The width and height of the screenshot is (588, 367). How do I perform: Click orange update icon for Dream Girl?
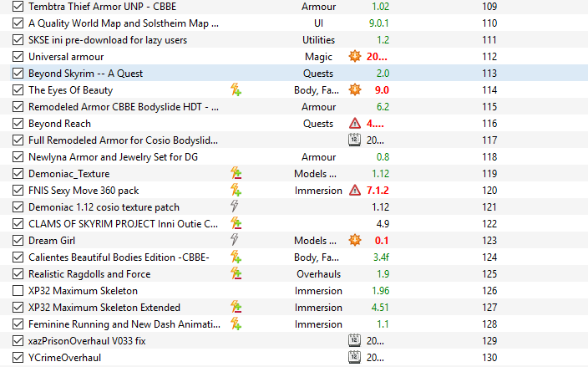[355, 240]
